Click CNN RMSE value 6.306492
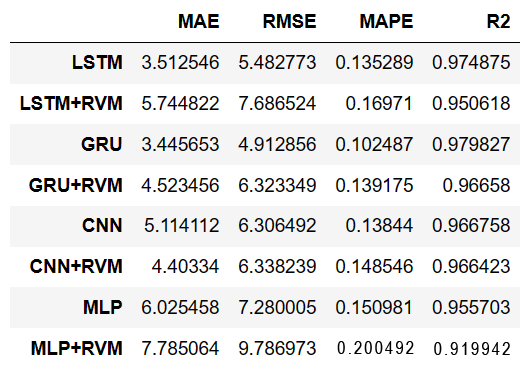This screenshot has width=525, height=372. click(x=277, y=225)
